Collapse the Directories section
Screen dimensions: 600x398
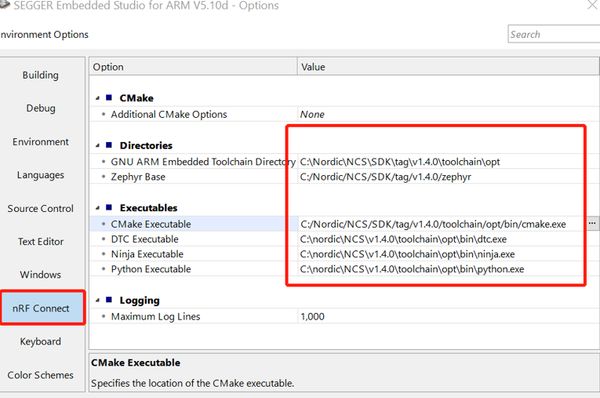pyautogui.click(x=98, y=145)
